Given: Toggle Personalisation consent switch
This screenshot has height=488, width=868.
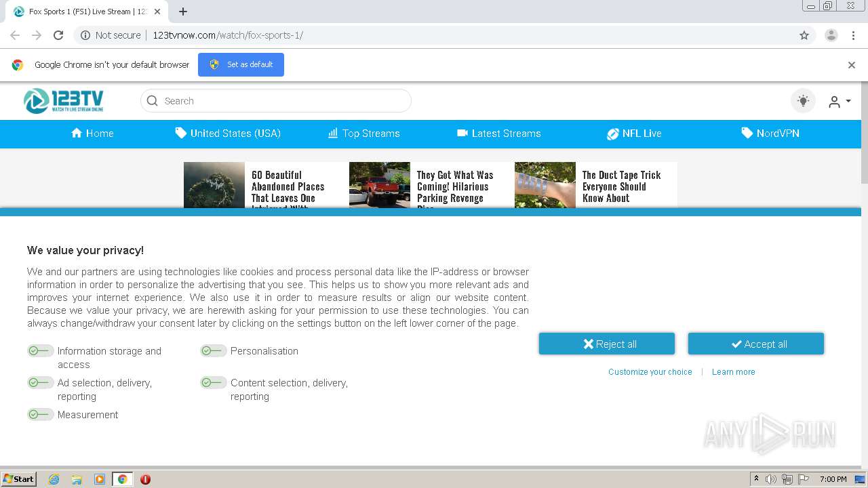Looking at the screenshot, I should (213, 350).
